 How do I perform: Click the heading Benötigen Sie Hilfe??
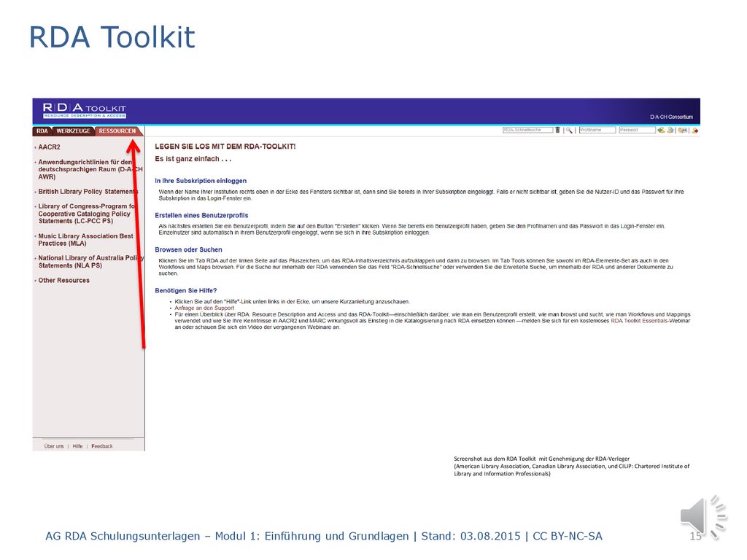click(186, 290)
